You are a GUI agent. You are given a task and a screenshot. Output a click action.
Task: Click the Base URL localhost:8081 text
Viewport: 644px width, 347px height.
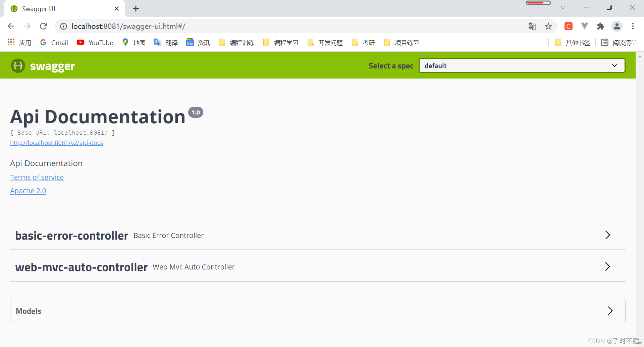pyautogui.click(x=62, y=133)
